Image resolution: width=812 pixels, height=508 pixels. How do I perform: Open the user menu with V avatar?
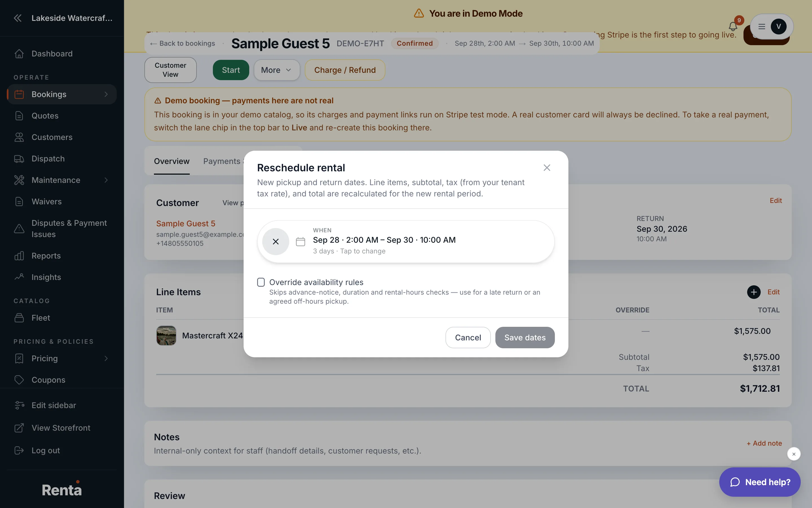(x=772, y=27)
